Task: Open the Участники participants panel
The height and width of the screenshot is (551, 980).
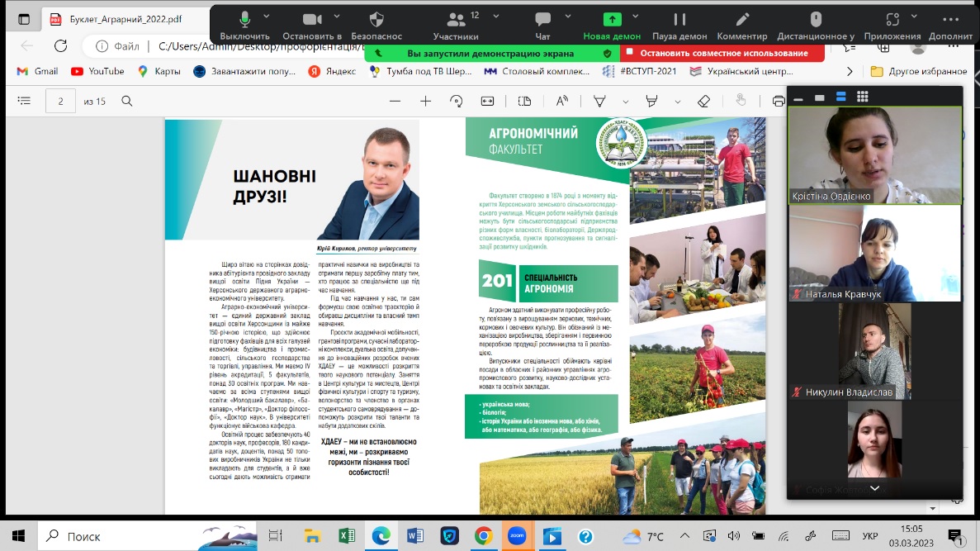Action: click(457, 26)
